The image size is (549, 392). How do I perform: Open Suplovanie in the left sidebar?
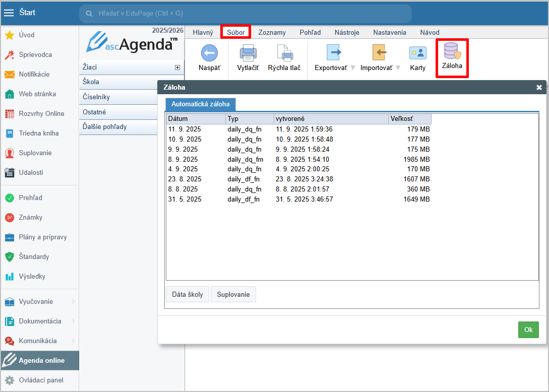point(35,153)
